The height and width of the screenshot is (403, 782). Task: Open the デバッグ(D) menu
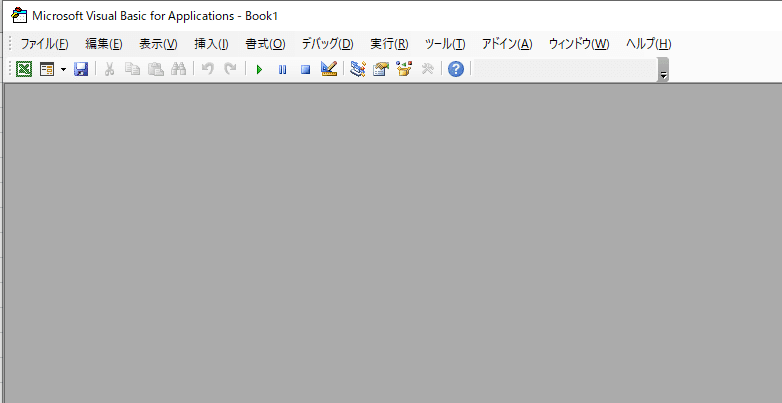328,44
